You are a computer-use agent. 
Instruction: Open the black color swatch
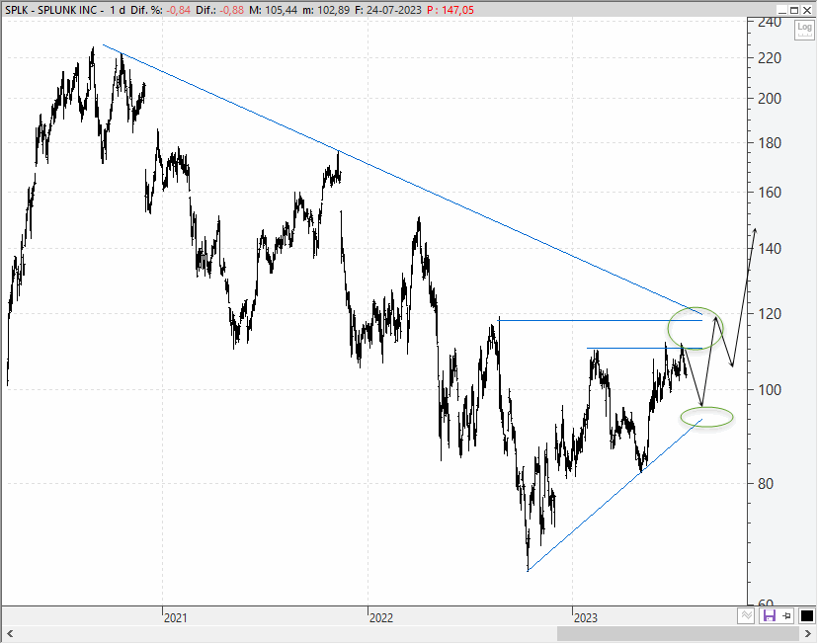[x=806, y=615]
